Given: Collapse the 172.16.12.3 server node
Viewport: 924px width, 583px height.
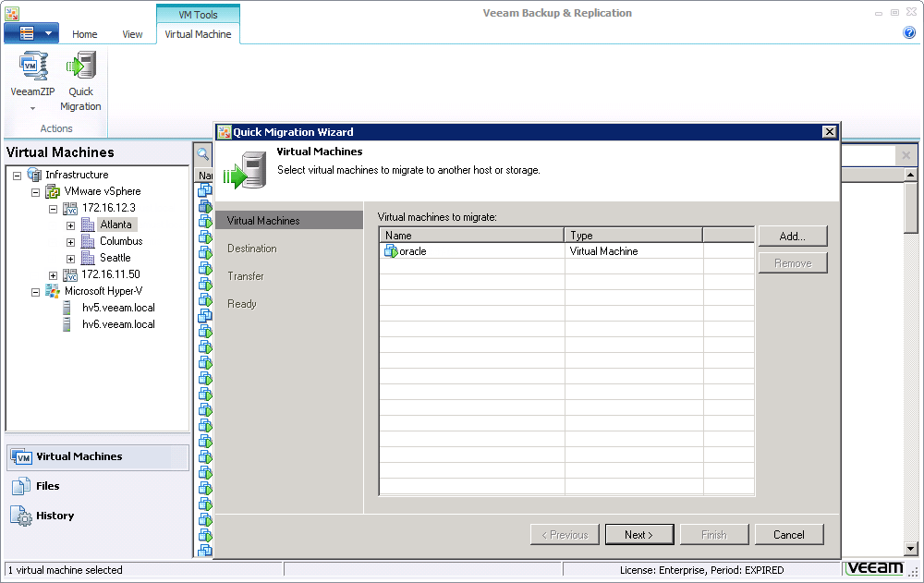Looking at the screenshot, I should (53, 209).
